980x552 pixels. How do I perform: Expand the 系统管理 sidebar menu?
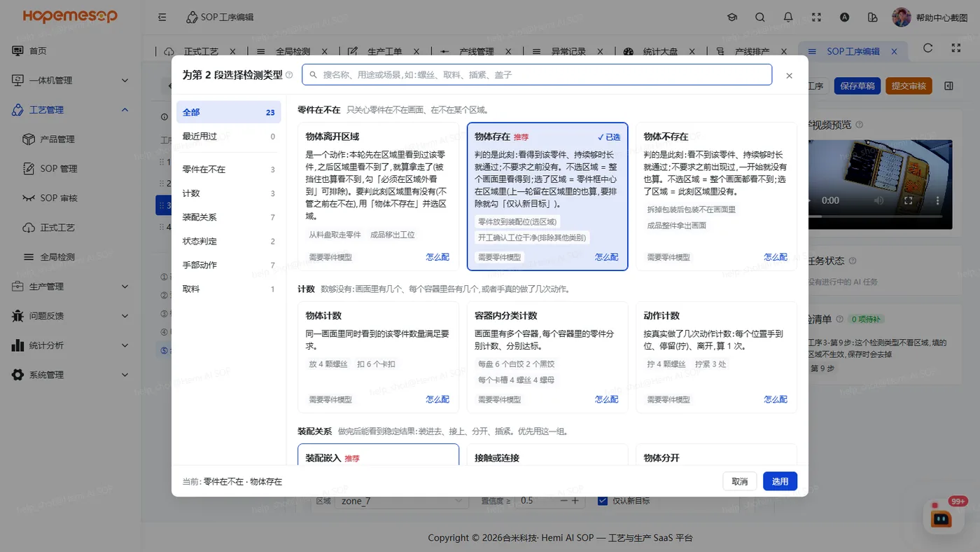71,375
